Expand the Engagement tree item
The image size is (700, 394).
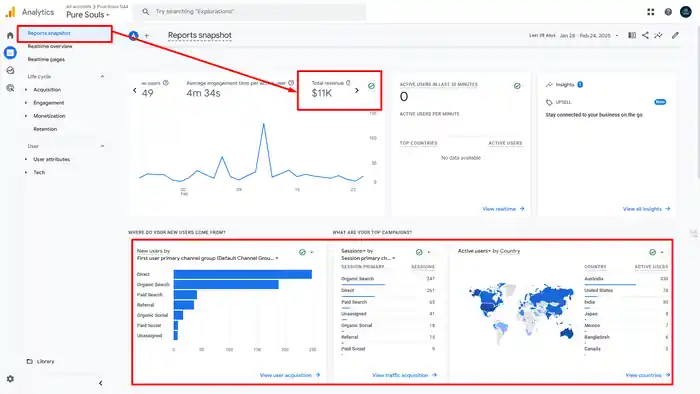click(26, 103)
